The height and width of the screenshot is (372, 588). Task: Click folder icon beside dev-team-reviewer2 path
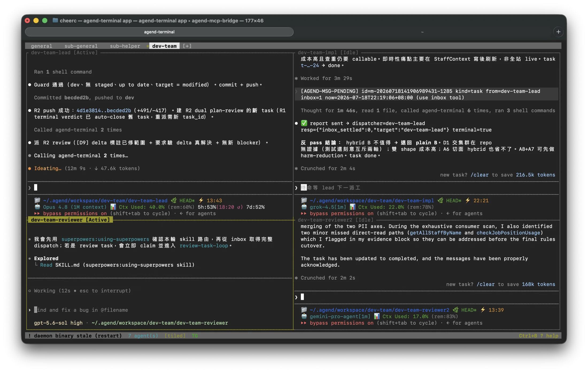click(304, 310)
